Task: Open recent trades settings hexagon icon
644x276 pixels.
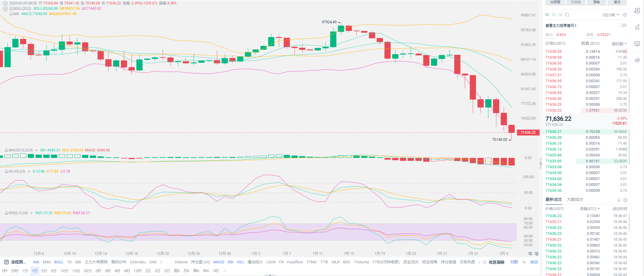Action: pyautogui.click(x=625, y=200)
